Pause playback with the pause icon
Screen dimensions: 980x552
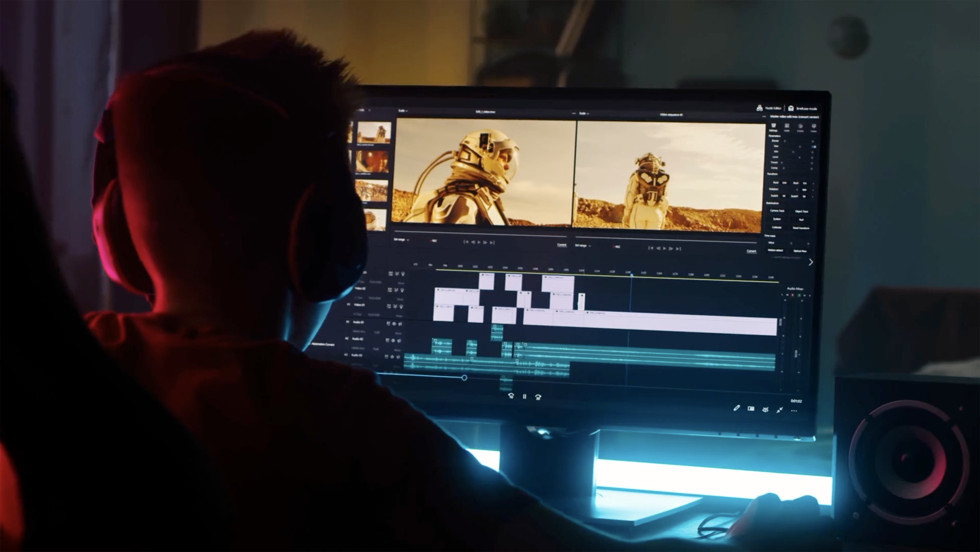[x=525, y=397]
